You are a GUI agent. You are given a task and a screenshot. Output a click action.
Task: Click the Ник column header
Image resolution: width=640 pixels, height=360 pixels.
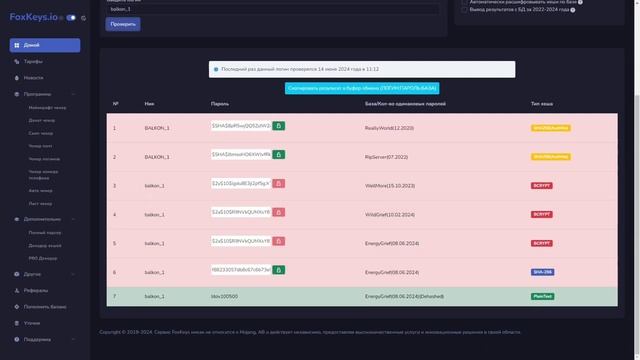[x=149, y=104]
